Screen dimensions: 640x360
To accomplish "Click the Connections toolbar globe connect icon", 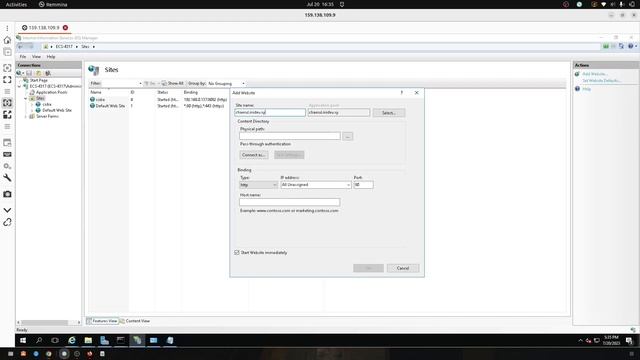I will [19, 73].
